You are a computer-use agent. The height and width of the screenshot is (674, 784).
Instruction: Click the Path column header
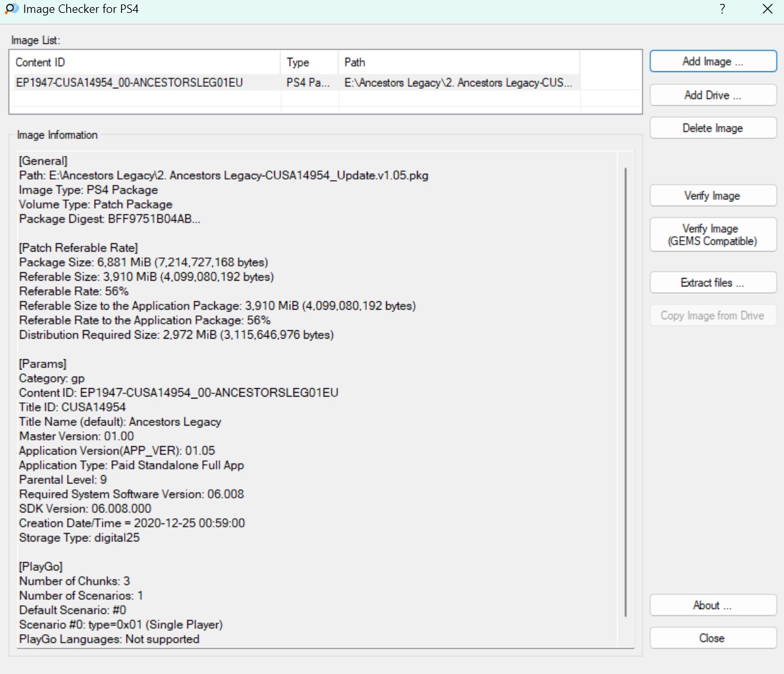pos(458,62)
